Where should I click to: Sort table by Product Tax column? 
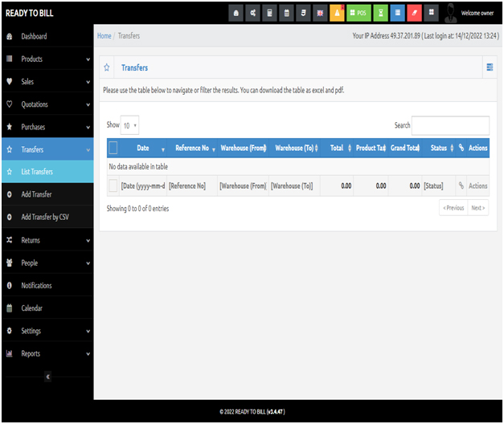[x=371, y=148]
